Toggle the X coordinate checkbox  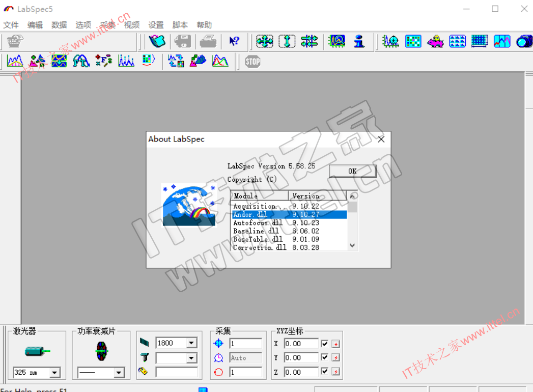coord(325,344)
